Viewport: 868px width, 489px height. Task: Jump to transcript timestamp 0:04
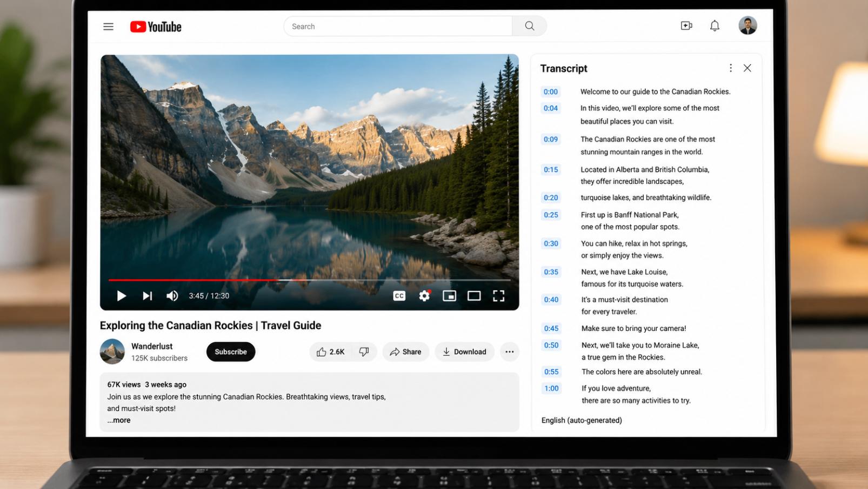coord(551,108)
